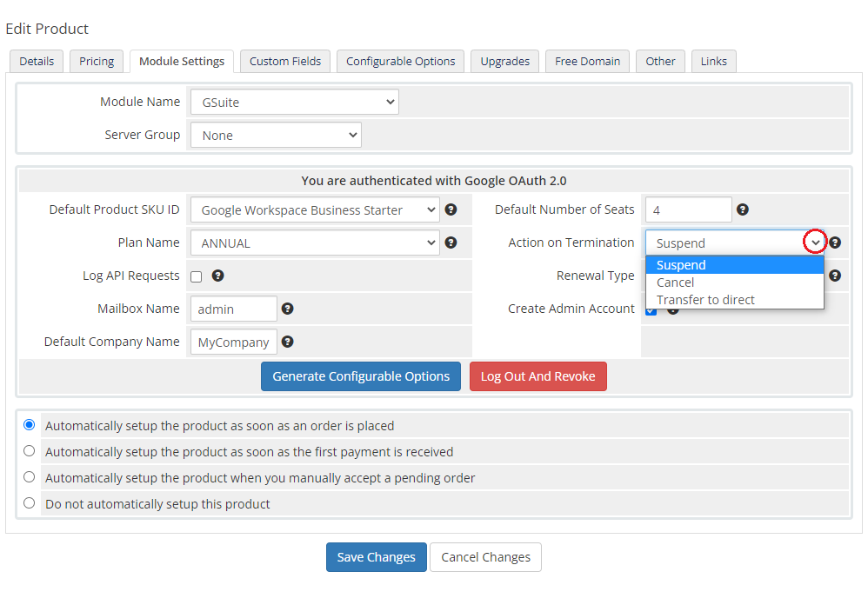Open the Custom Fields tab
Viewport: 868px width, 605px height.
pos(285,62)
